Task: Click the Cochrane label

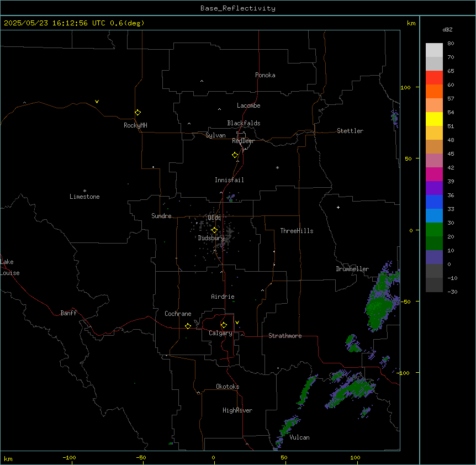Action: (178, 314)
